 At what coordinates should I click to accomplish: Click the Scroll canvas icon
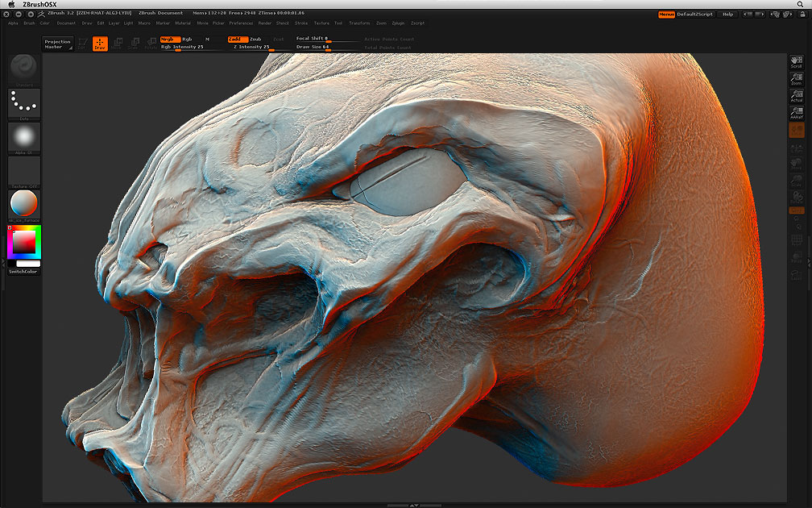(797, 62)
